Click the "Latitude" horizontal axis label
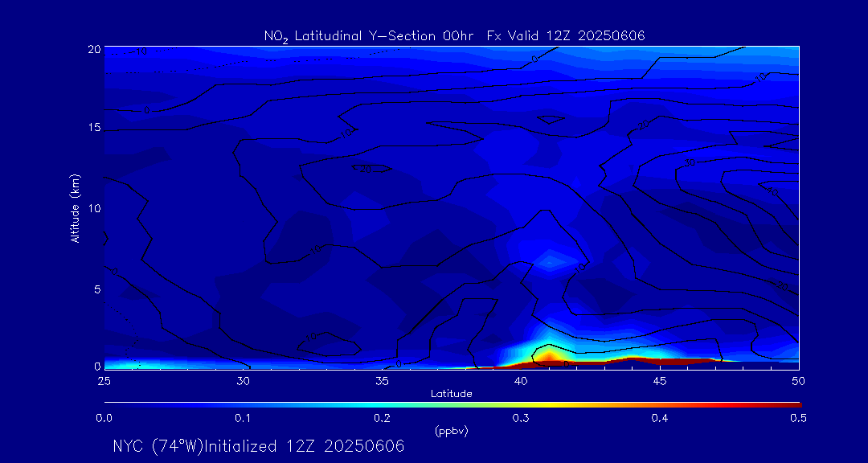 click(451, 394)
